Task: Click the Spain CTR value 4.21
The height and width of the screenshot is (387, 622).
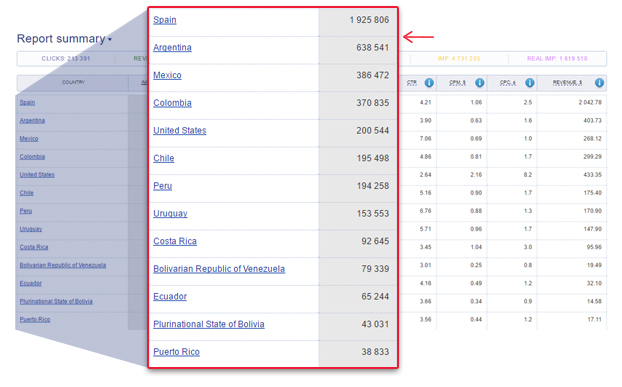Action: click(425, 102)
